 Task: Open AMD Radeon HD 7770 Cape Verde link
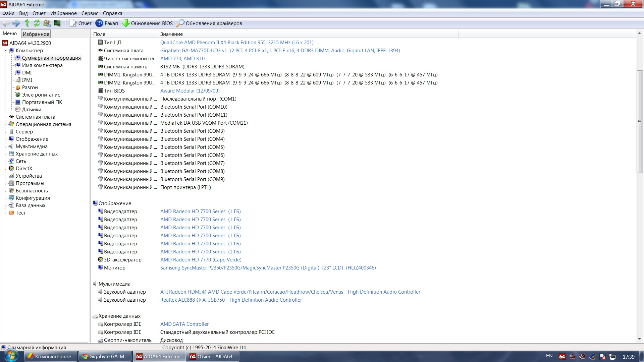pyautogui.click(x=201, y=260)
